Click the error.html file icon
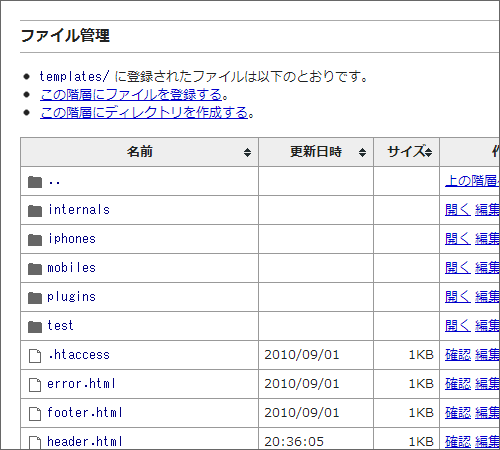Screen dimensions: 500x450 click(35, 385)
